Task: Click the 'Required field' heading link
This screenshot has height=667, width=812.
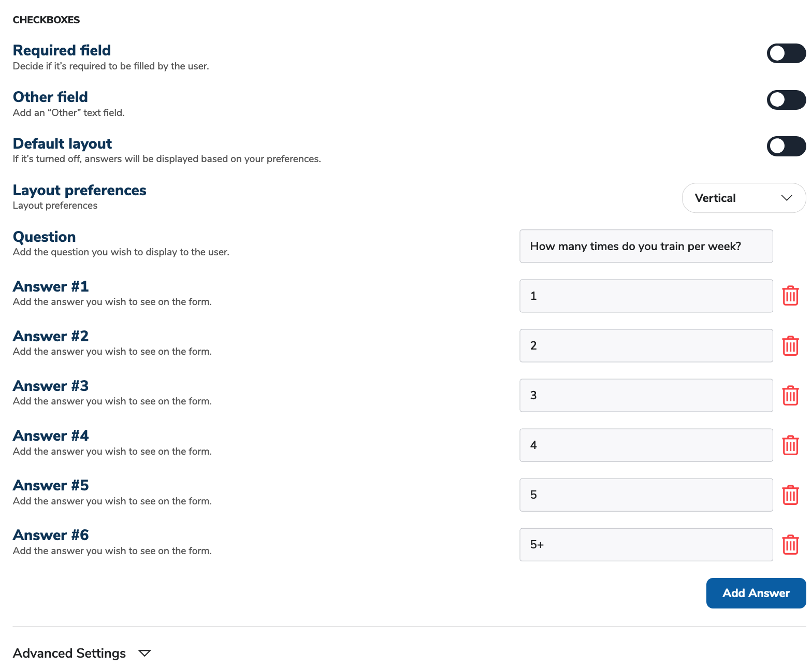Action: pyautogui.click(x=62, y=50)
